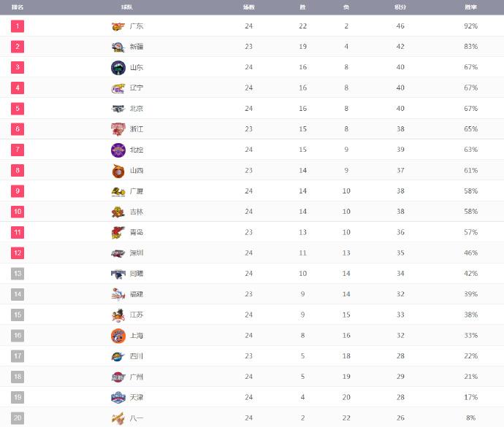Viewport: 504px width, 427px height.
Task: Click the 广东 team logo
Action: point(118,26)
